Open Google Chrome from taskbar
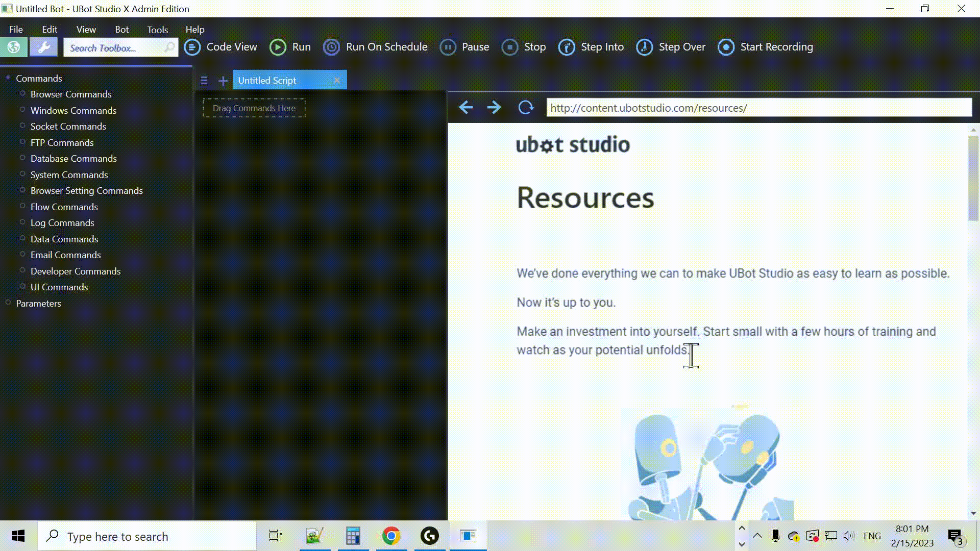The height and width of the screenshot is (551, 980). click(391, 536)
